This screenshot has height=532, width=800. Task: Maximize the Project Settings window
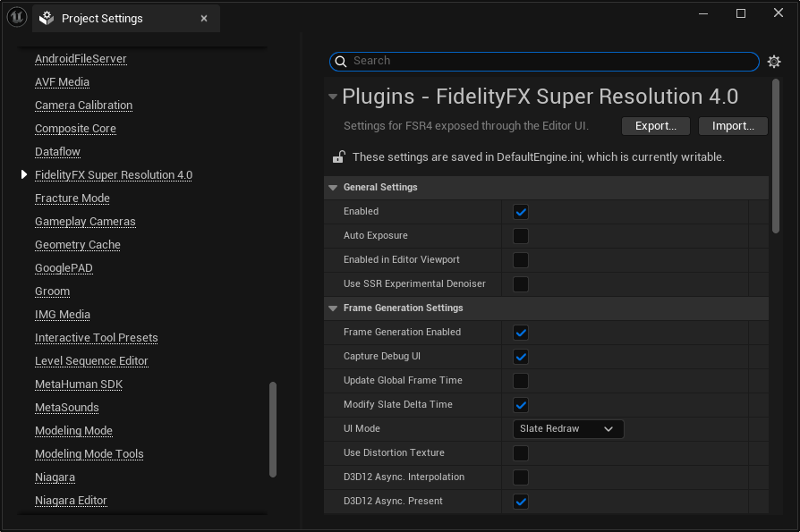741,13
